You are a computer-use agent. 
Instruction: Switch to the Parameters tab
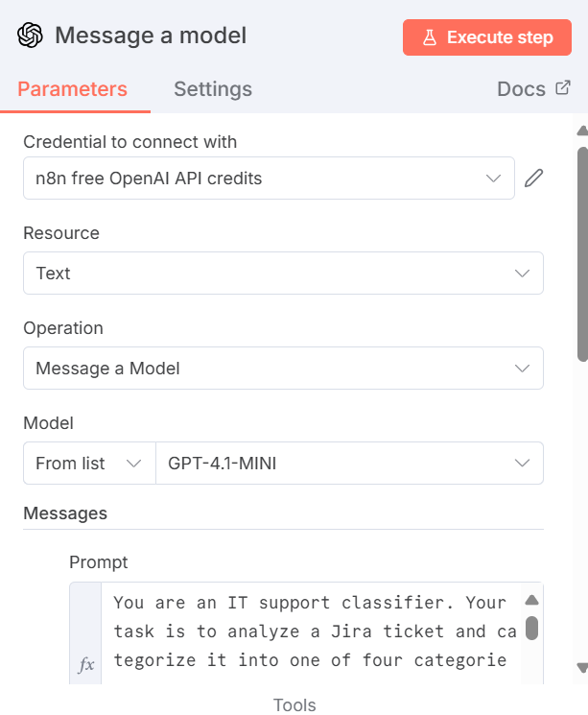(72, 89)
